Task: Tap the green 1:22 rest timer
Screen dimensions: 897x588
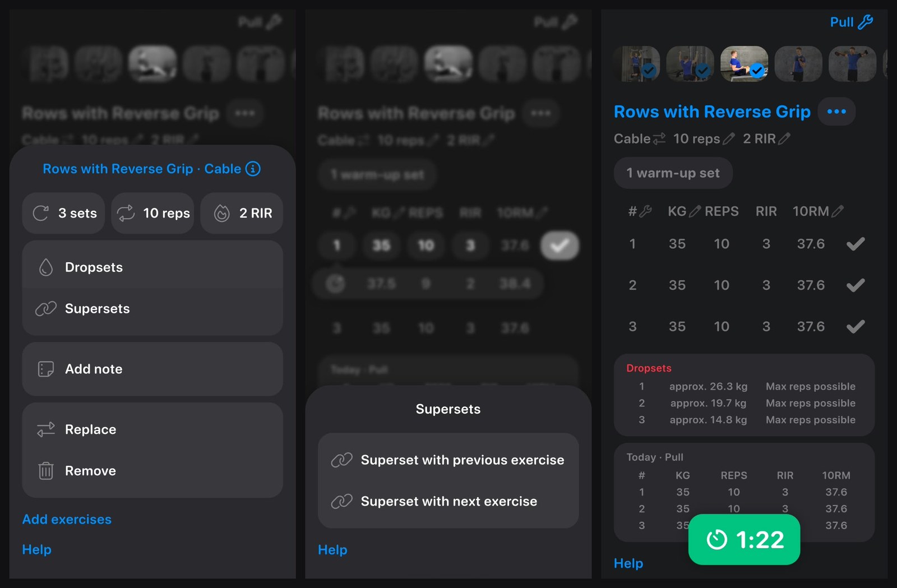Action: coord(745,540)
